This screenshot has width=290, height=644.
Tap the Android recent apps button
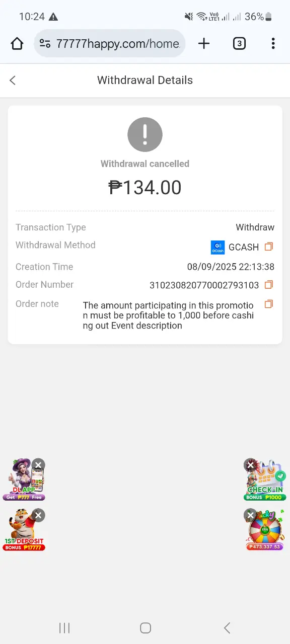(64, 627)
